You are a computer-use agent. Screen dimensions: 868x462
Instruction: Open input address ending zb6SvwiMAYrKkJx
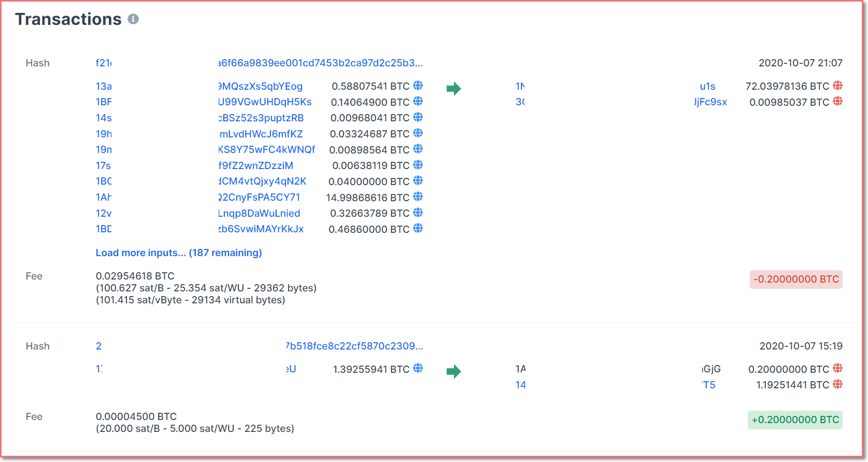[261, 229]
